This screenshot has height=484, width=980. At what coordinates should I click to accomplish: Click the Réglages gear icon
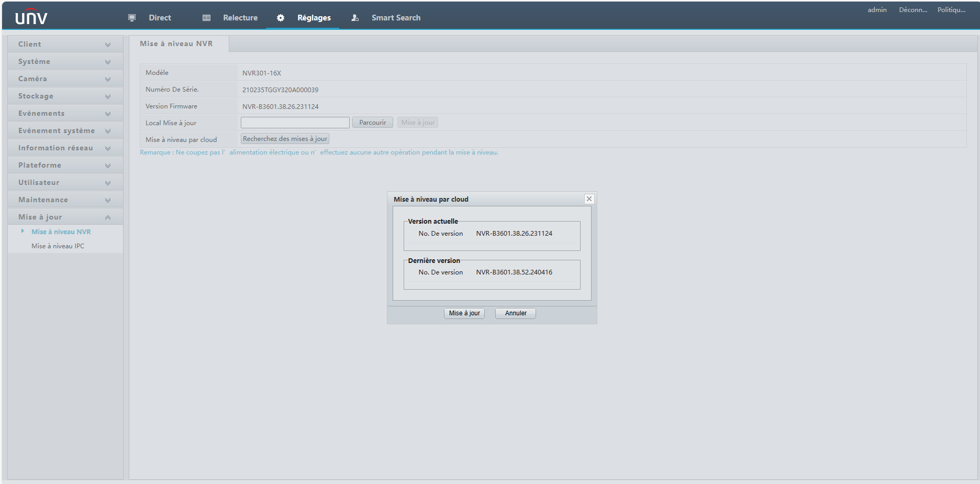tap(281, 18)
